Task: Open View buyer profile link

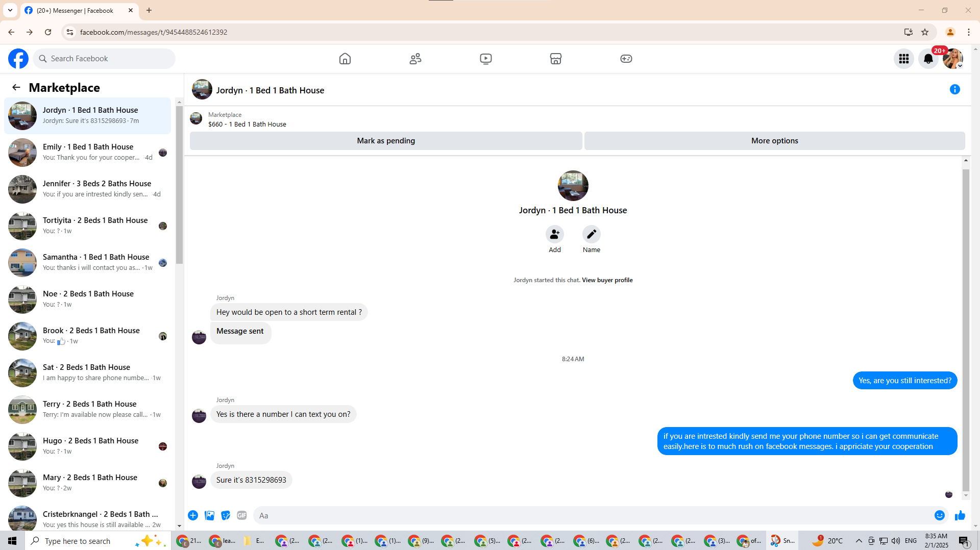Action: (x=607, y=280)
